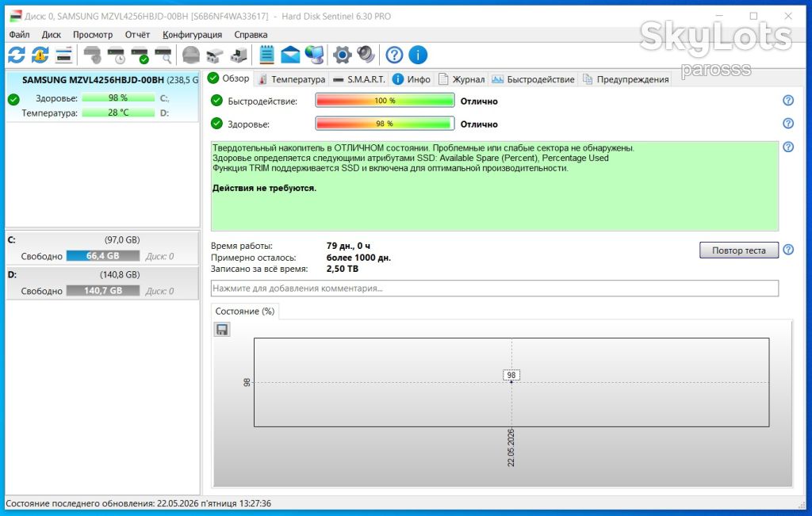Image resolution: width=812 pixels, height=516 pixels.
Task: Click the disk with magnifier toolbar icon
Action: [x=163, y=55]
